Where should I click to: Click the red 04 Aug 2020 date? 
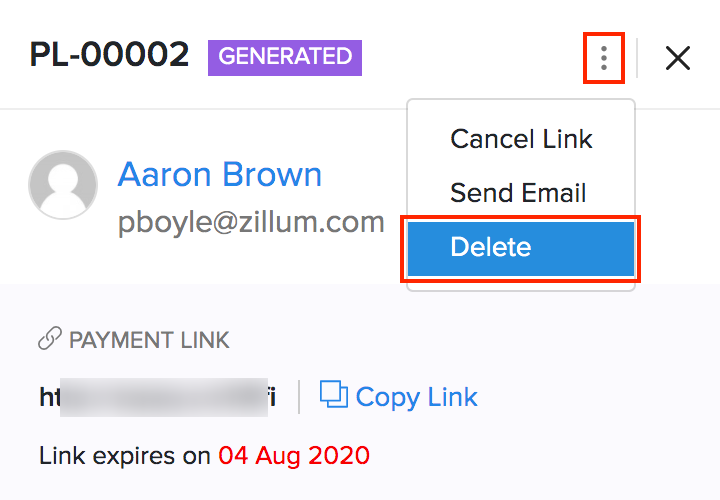click(x=294, y=456)
